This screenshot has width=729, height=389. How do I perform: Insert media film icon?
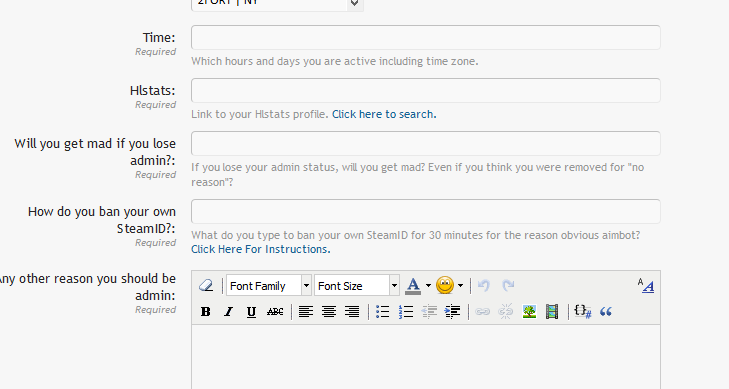(x=552, y=312)
